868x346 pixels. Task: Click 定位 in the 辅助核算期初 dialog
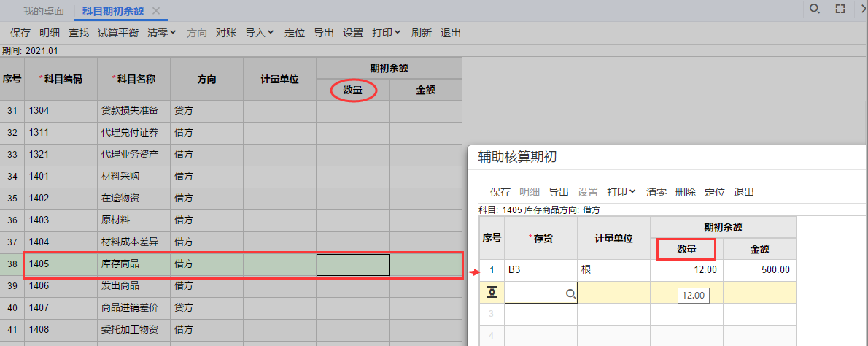715,192
